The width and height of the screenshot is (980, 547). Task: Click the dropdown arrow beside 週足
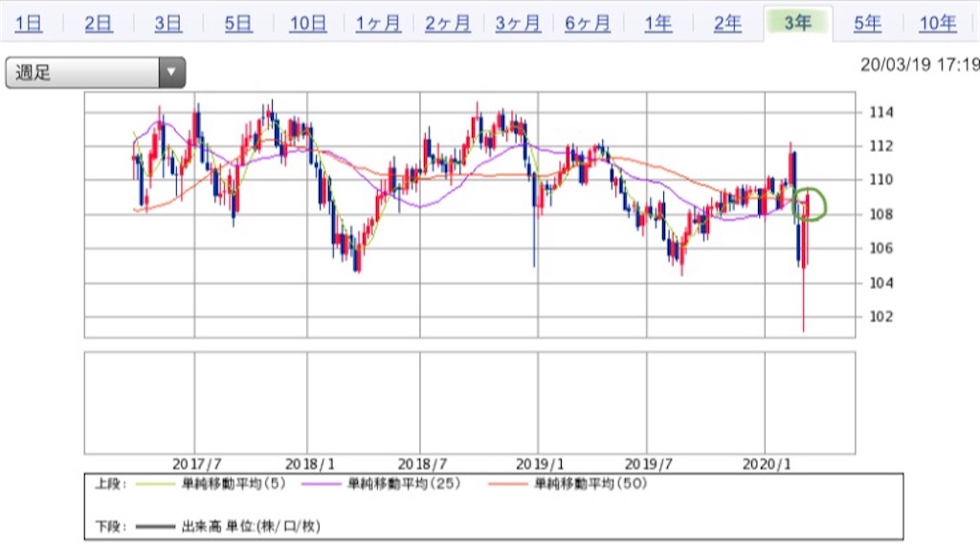(x=171, y=73)
